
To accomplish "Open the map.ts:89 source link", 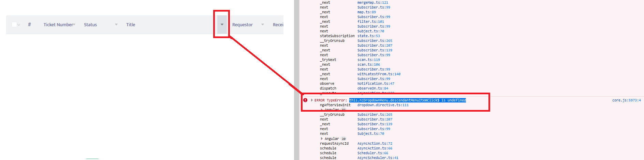I will 366,12.
